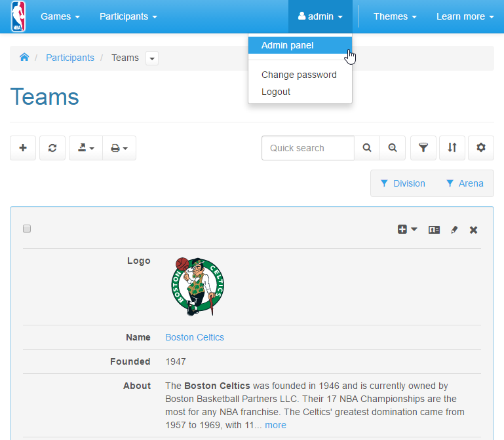Open the export dropdown button
Image resolution: width=504 pixels, height=440 pixels.
[86, 148]
